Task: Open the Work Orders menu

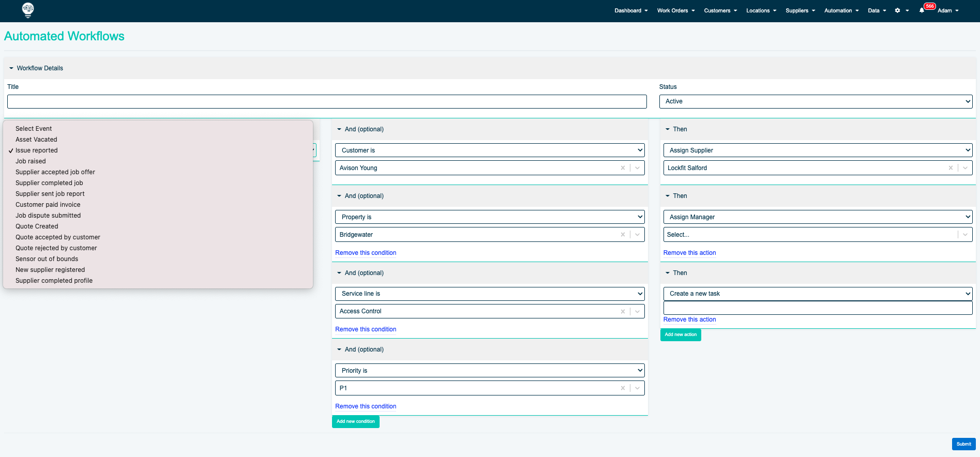Action: point(676,10)
